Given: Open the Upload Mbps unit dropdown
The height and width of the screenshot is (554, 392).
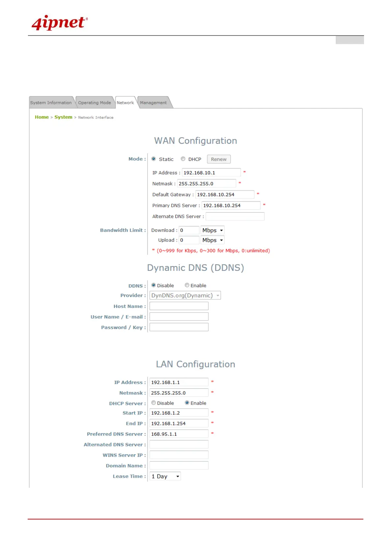Looking at the screenshot, I should tap(213, 240).
